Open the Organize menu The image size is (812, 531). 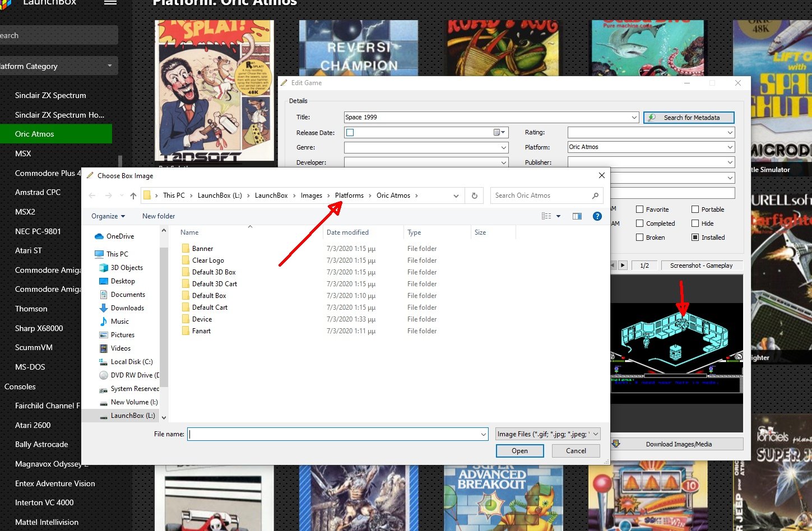(108, 216)
